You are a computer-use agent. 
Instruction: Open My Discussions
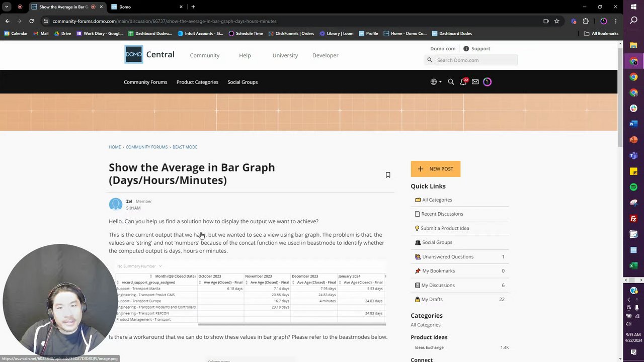(438, 285)
